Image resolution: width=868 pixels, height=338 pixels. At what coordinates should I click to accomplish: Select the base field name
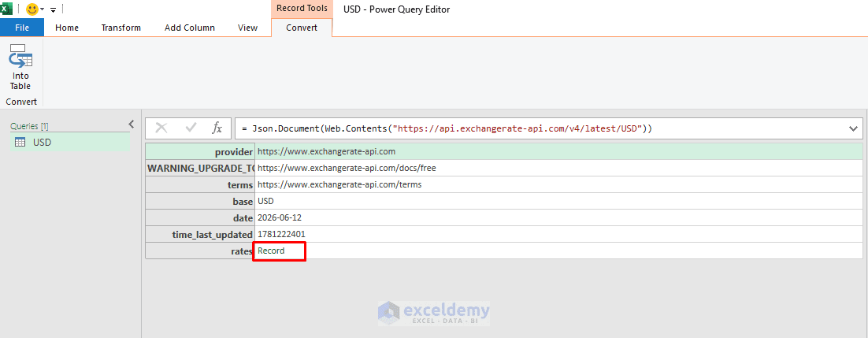200,201
